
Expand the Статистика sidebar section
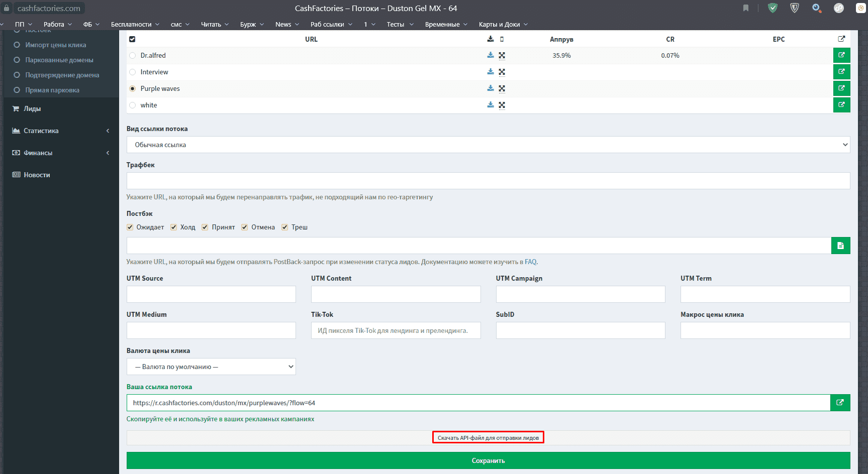coord(60,131)
